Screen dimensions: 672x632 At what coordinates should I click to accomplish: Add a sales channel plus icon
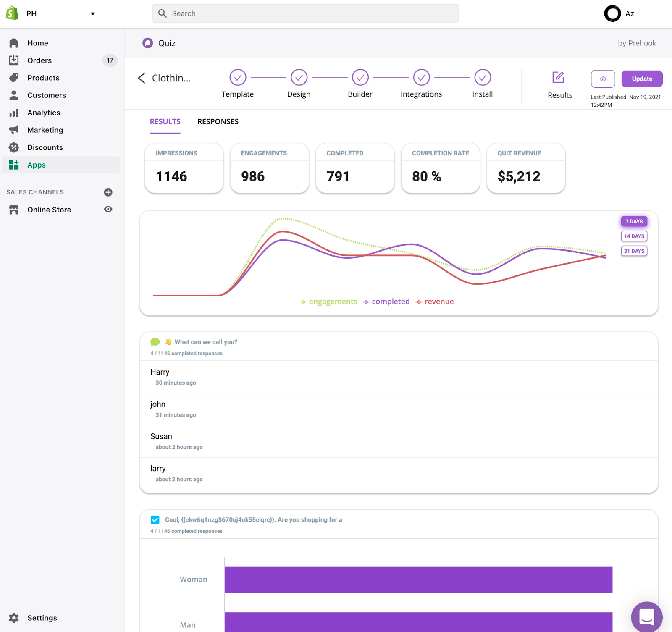point(108,192)
